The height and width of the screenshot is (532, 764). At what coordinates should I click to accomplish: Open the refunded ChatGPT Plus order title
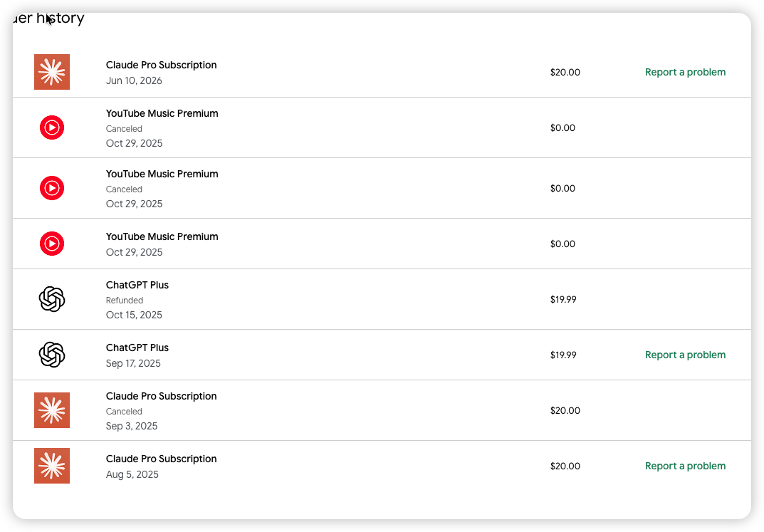tap(137, 285)
